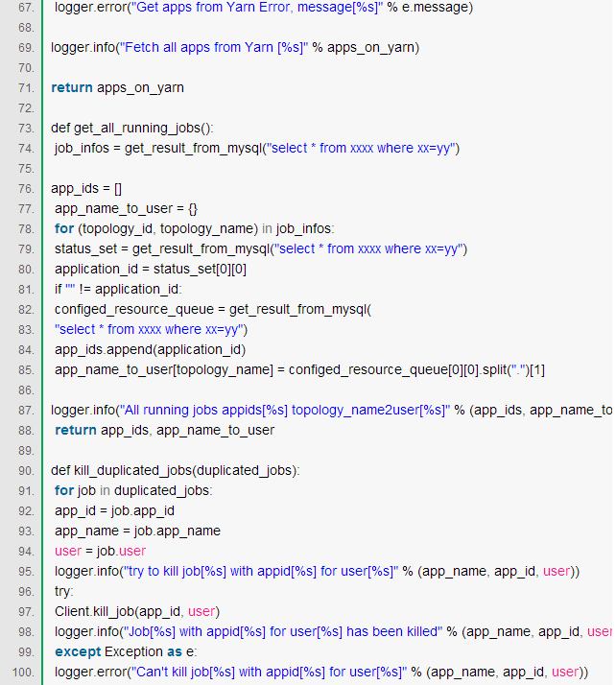Click the 'Fetch all apps from Yarn' string
Image resolution: width=616 pixels, height=685 pixels.
pyautogui.click(x=214, y=48)
